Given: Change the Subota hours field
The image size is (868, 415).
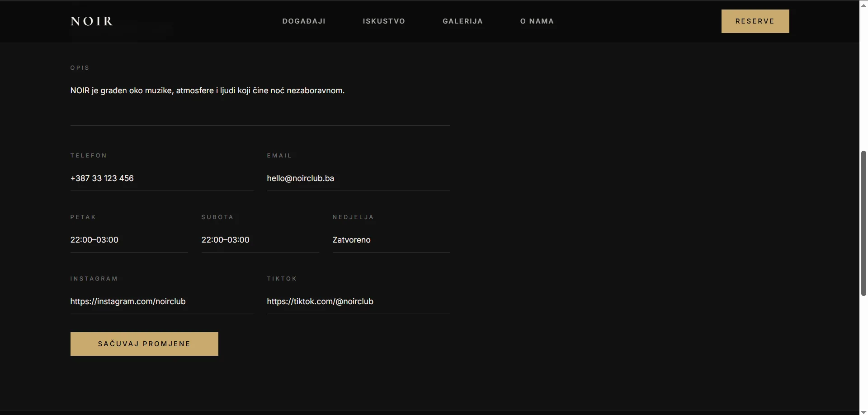Looking at the screenshot, I should pyautogui.click(x=260, y=240).
